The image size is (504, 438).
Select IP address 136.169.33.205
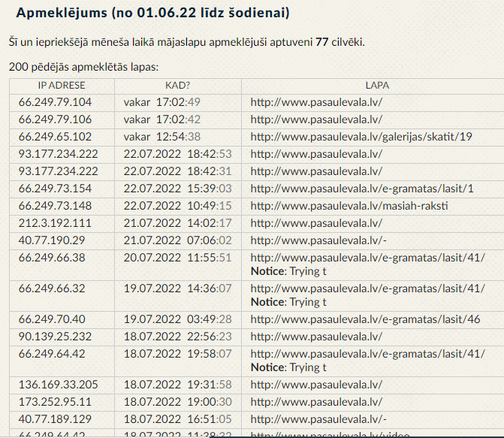click(x=58, y=385)
